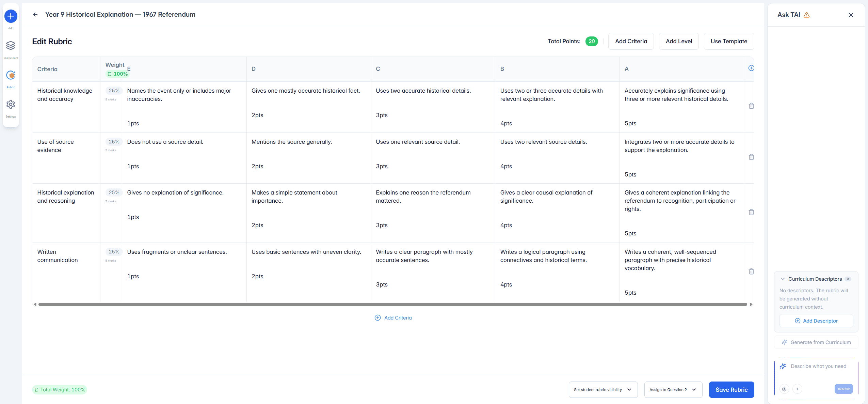Open the TAI prompt settings gear icon
This screenshot has width=868, height=404.
point(784,389)
